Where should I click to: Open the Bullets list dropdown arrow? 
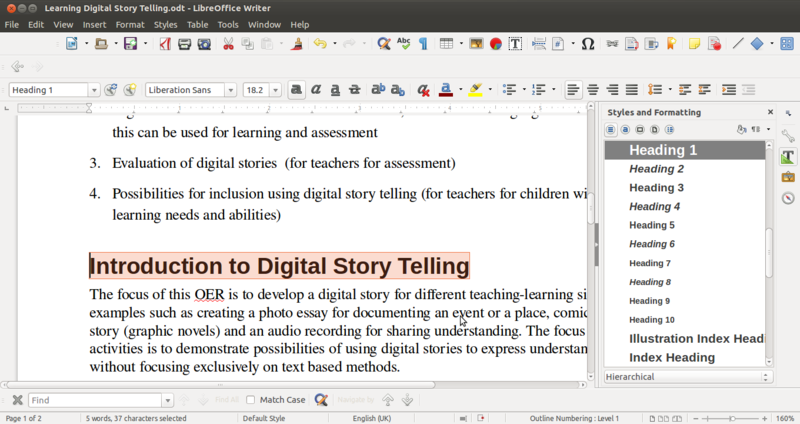point(524,90)
